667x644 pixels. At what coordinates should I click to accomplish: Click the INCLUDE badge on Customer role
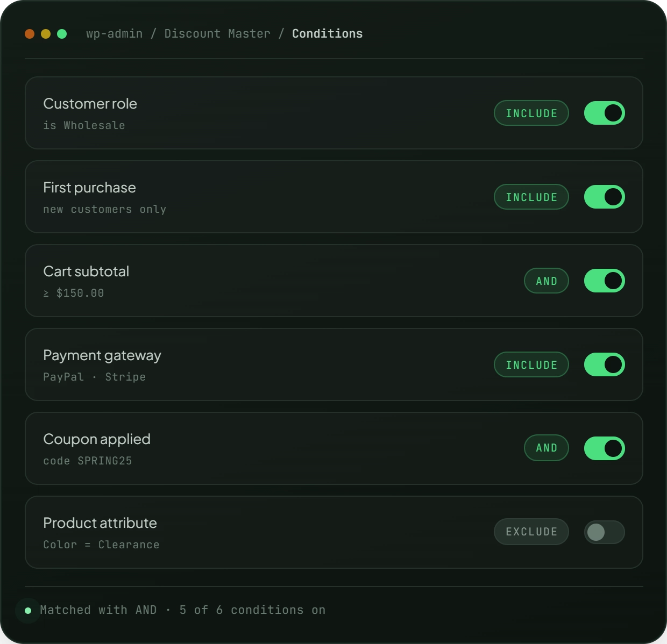pos(531,113)
